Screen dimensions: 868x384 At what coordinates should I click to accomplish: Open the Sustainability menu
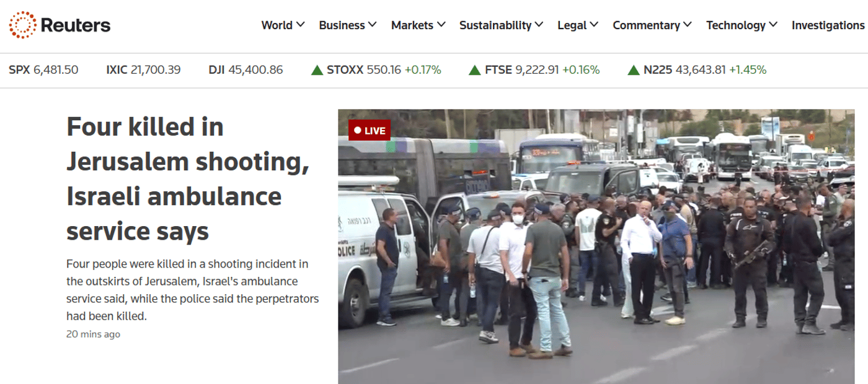point(501,25)
